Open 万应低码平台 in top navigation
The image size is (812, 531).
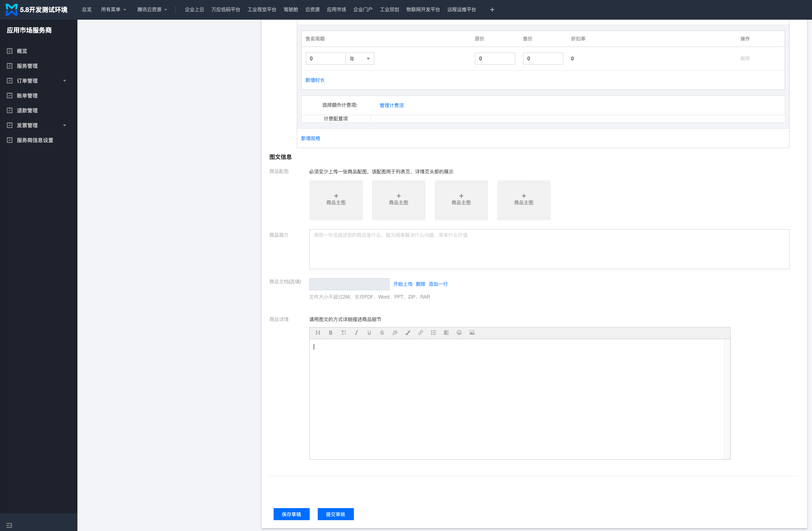(x=226, y=10)
